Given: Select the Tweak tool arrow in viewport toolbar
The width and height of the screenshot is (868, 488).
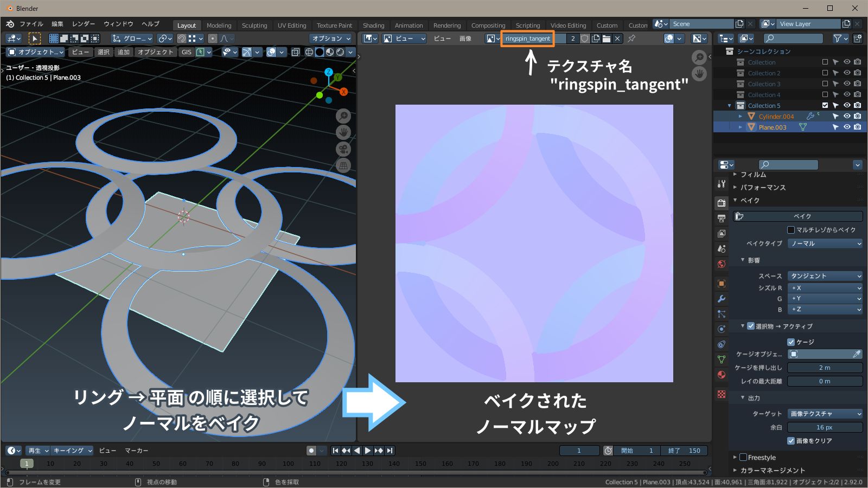Looking at the screenshot, I should pyautogui.click(x=35, y=38).
